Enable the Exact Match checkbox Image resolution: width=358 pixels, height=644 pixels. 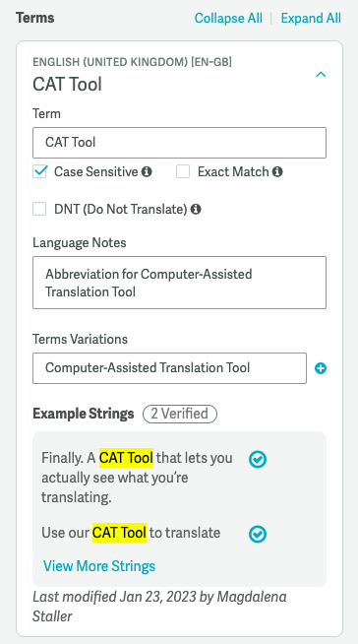click(183, 171)
